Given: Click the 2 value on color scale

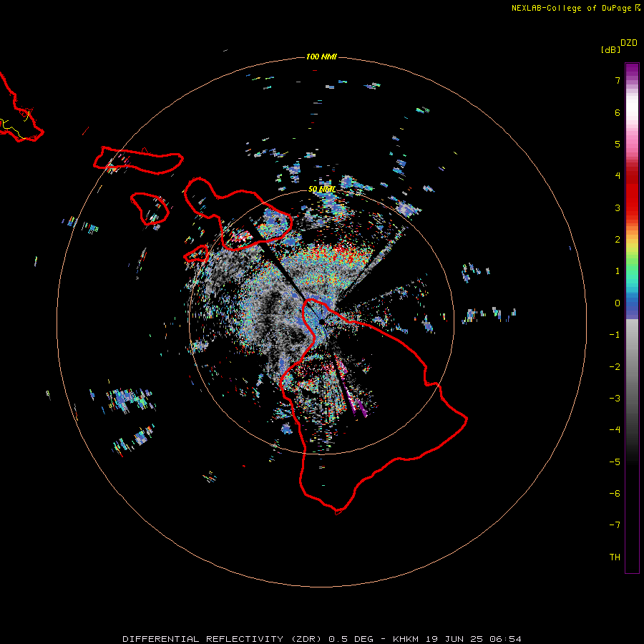Looking at the screenshot, I should point(618,240).
